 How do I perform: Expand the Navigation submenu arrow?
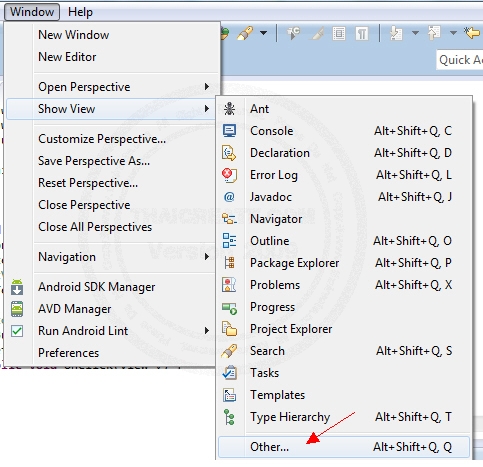coord(207,257)
